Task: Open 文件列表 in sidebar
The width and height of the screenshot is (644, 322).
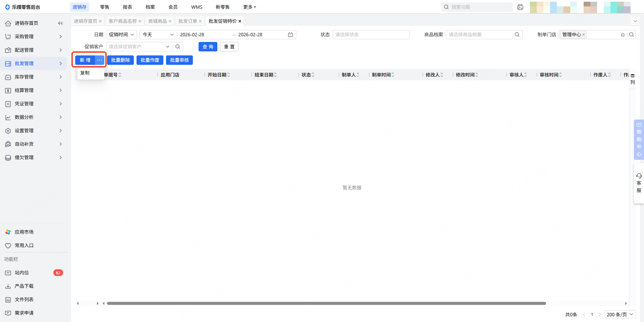Action: [34, 300]
